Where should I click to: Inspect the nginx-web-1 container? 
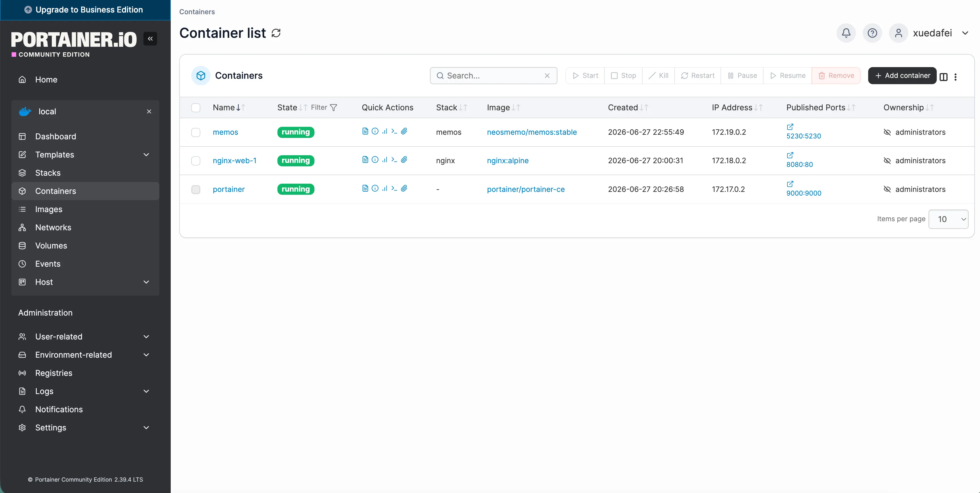pos(375,160)
